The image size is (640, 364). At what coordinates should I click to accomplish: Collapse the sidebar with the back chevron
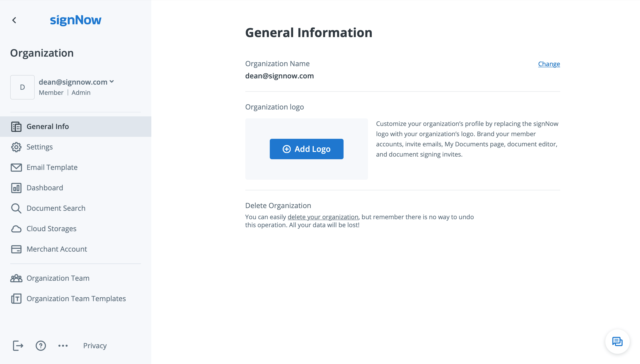click(14, 20)
